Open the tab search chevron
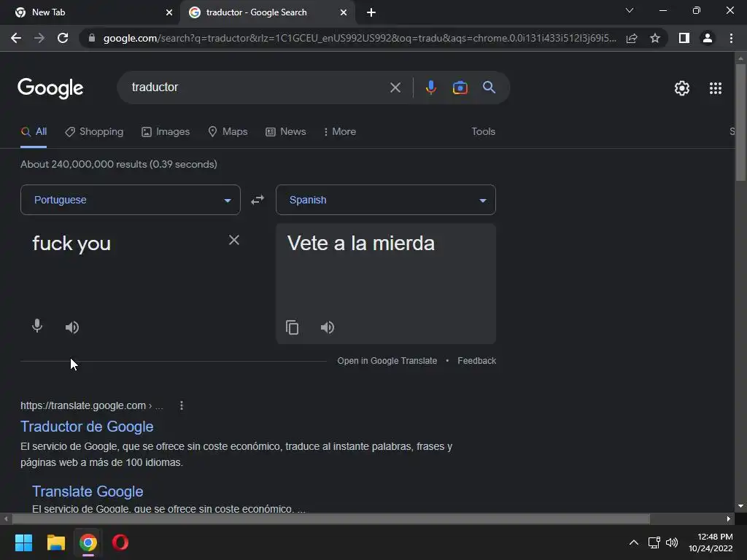 [630, 10]
